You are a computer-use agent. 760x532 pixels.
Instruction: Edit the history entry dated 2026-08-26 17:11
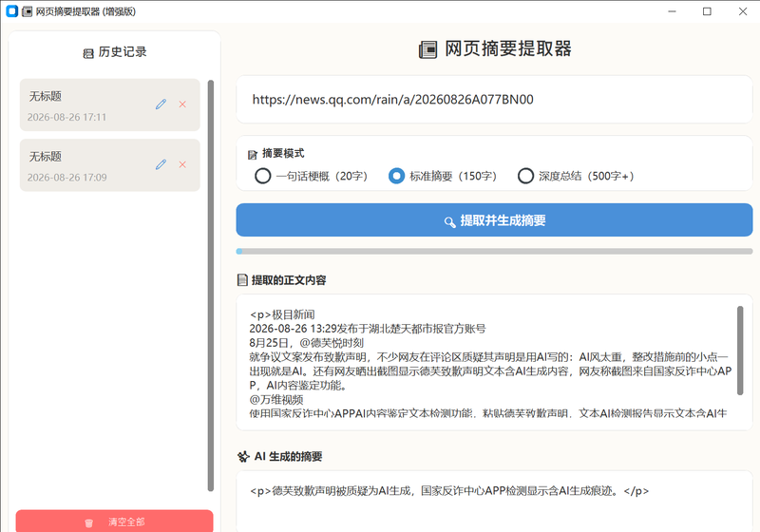161,104
